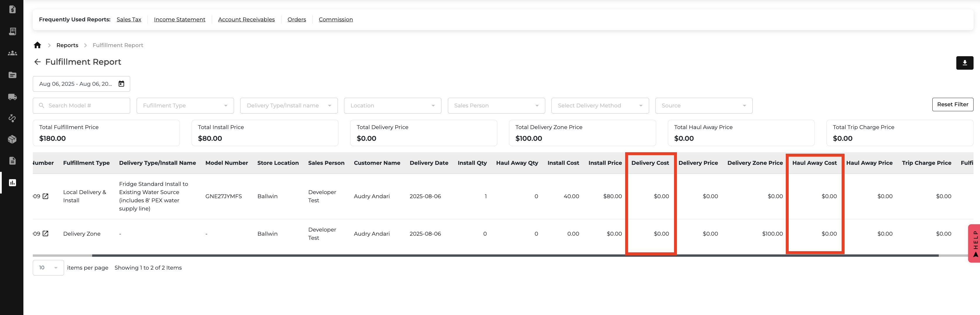The height and width of the screenshot is (315, 980).
Task: Open order link icon in Delivery Zone row
Action: click(45, 234)
